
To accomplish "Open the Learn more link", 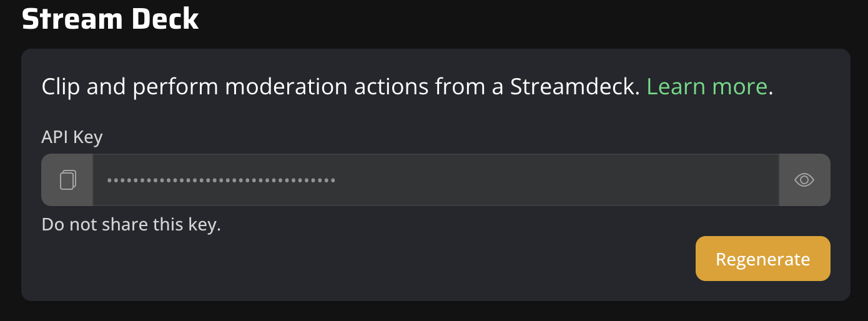I will [706, 87].
